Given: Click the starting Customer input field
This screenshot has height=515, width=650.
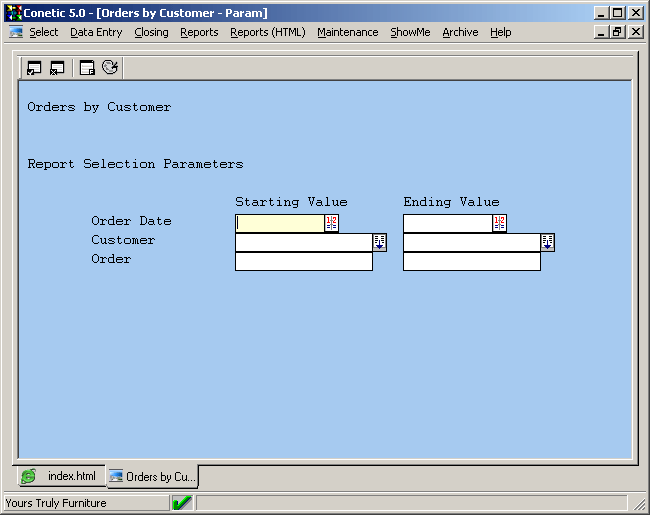Looking at the screenshot, I should coord(303,242).
